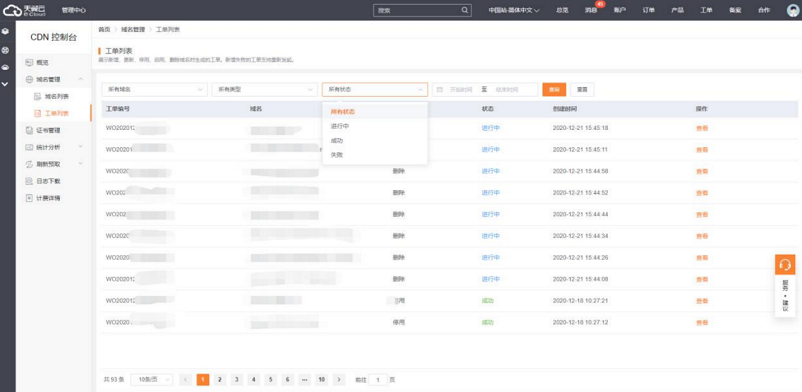Click the next page arrow

(339, 380)
